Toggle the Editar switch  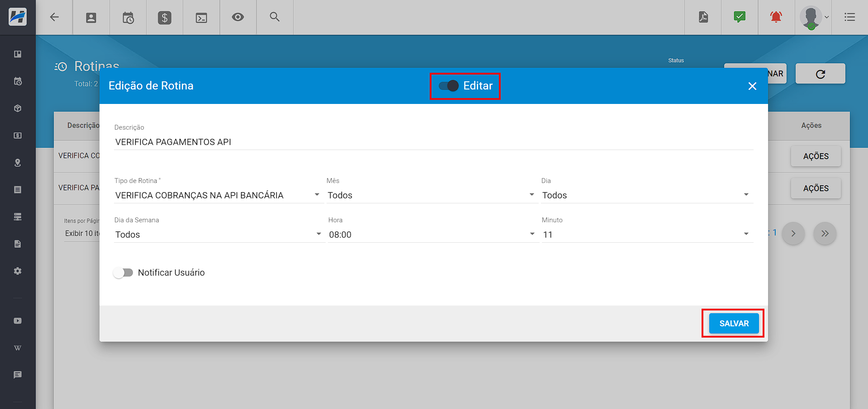click(x=449, y=86)
